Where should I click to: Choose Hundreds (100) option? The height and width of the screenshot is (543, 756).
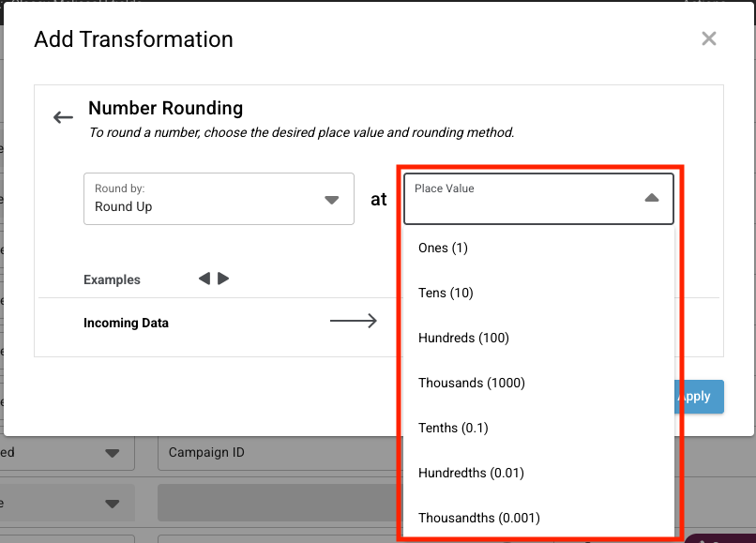click(538, 338)
